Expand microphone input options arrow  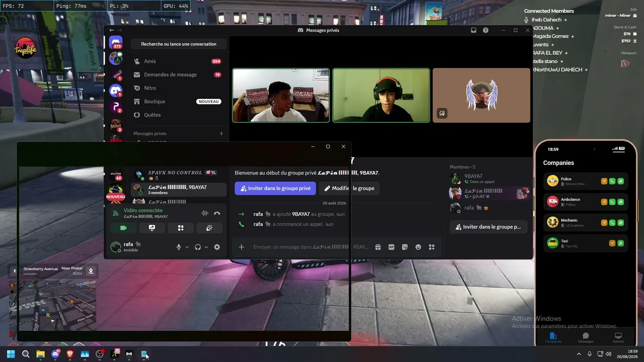pyautogui.click(x=187, y=247)
